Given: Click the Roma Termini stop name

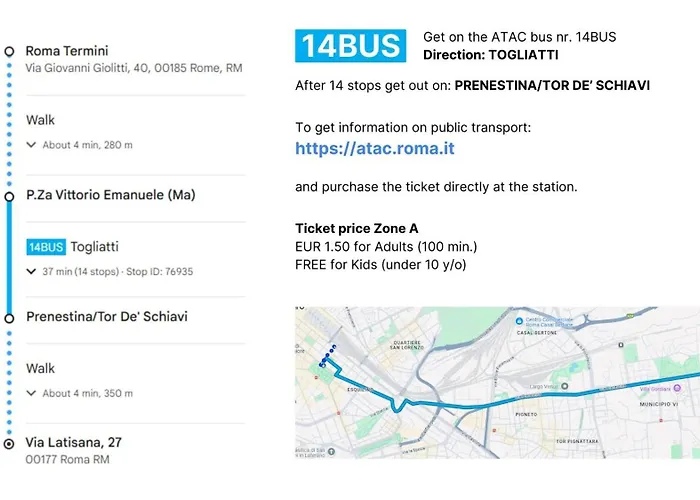Looking at the screenshot, I should click(67, 51).
